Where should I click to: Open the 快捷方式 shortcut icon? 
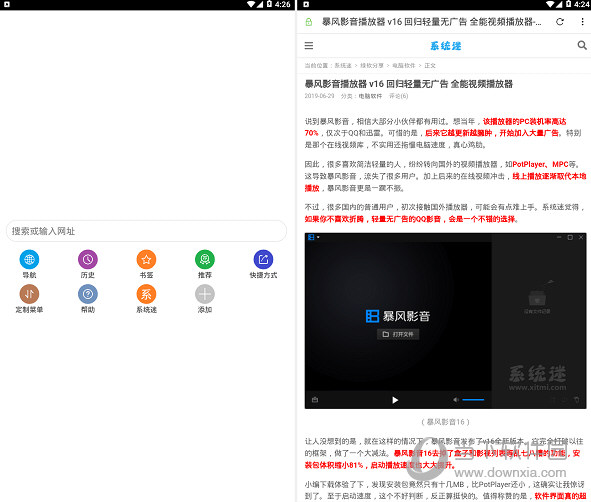tap(263, 259)
